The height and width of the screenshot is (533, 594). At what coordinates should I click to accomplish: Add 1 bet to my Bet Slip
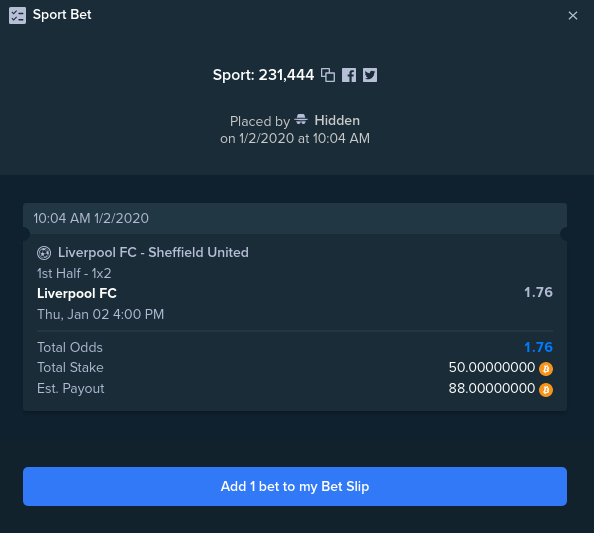(x=295, y=486)
